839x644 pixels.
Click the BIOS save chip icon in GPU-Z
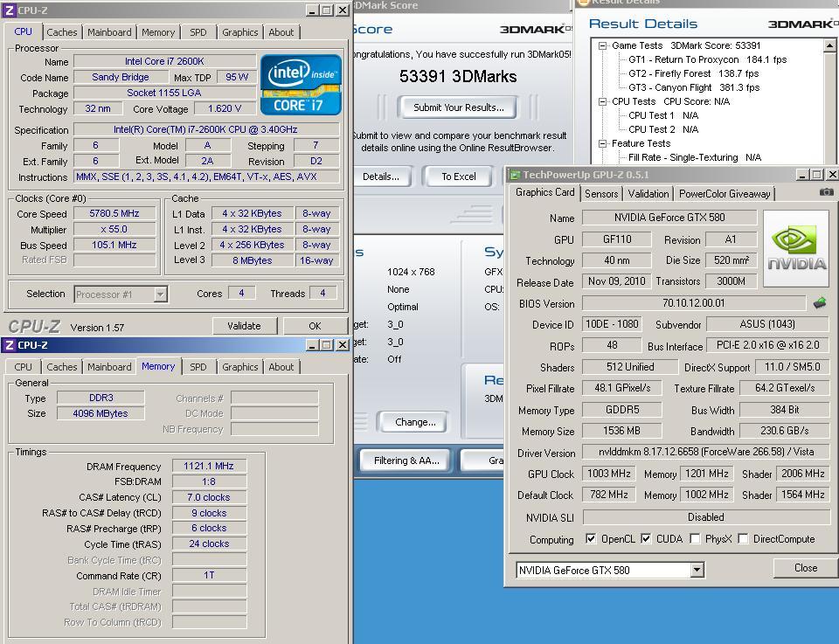pyautogui.click(x=819, y=303)
